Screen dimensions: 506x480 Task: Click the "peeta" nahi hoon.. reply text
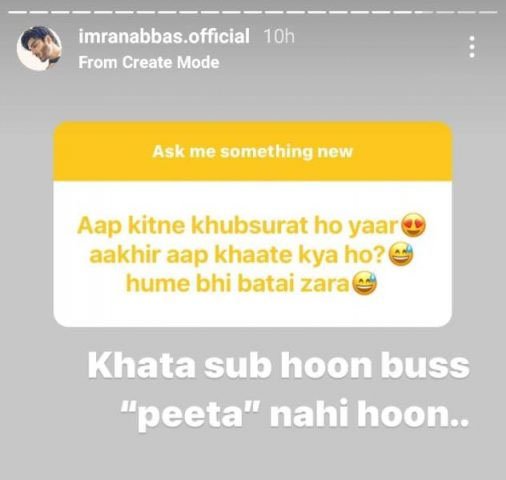click(x=295, y=416)
